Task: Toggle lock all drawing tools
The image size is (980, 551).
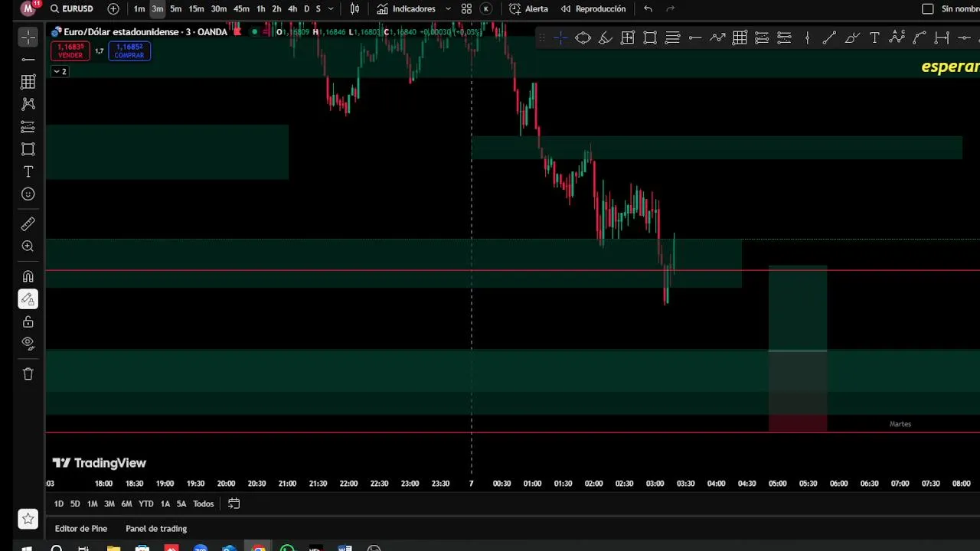Action: click(28, 321)
